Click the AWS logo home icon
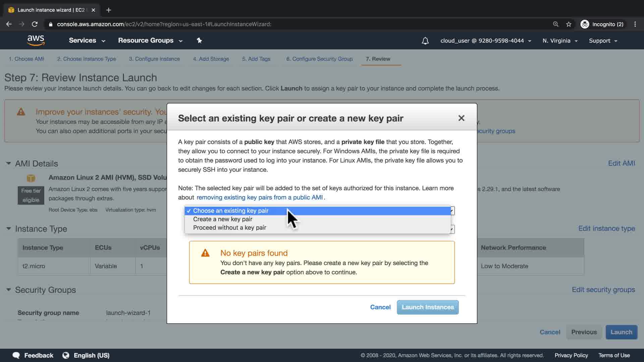The width and height of the screenshot is (644, 362). pos(36,41)
